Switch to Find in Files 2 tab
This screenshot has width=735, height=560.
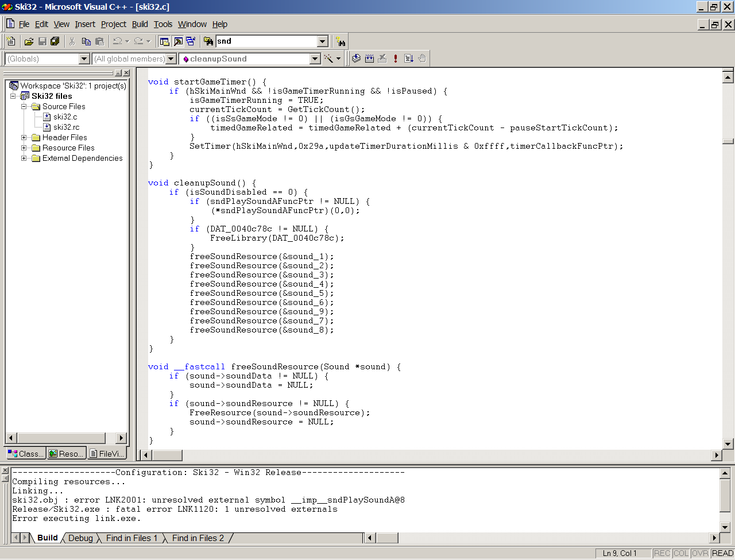click(198, 538)
